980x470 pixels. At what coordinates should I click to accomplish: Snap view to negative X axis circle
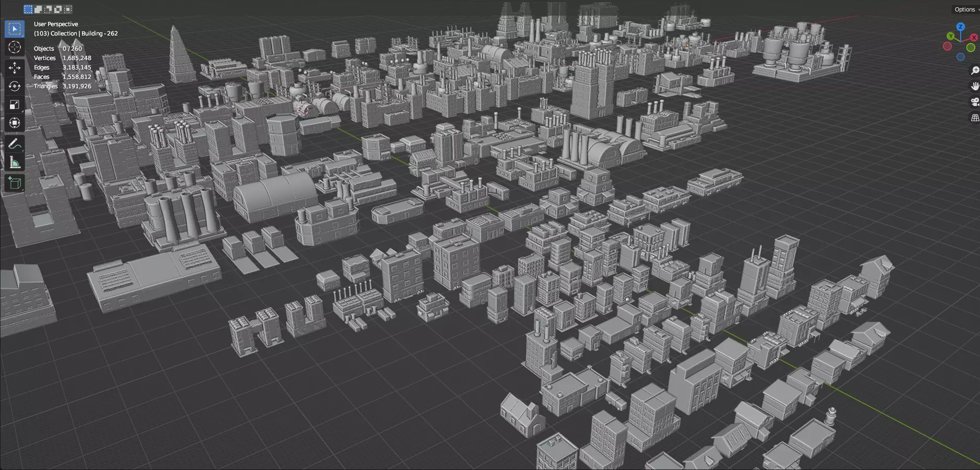coord(947,46)
